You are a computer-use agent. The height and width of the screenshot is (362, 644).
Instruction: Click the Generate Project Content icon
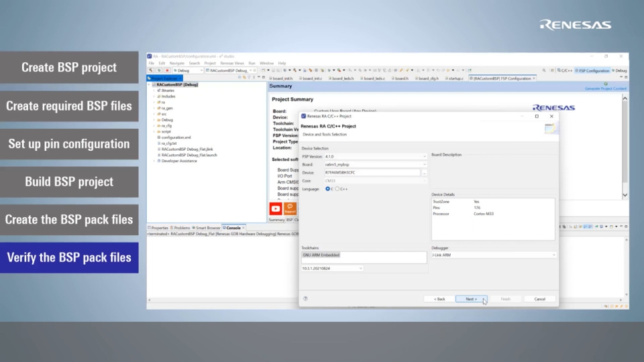pos(606,84)
